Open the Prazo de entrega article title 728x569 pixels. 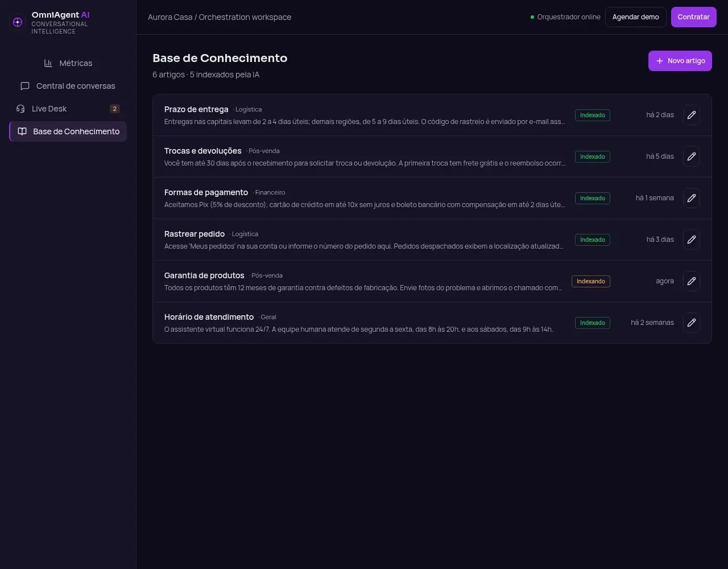[196, 109]
